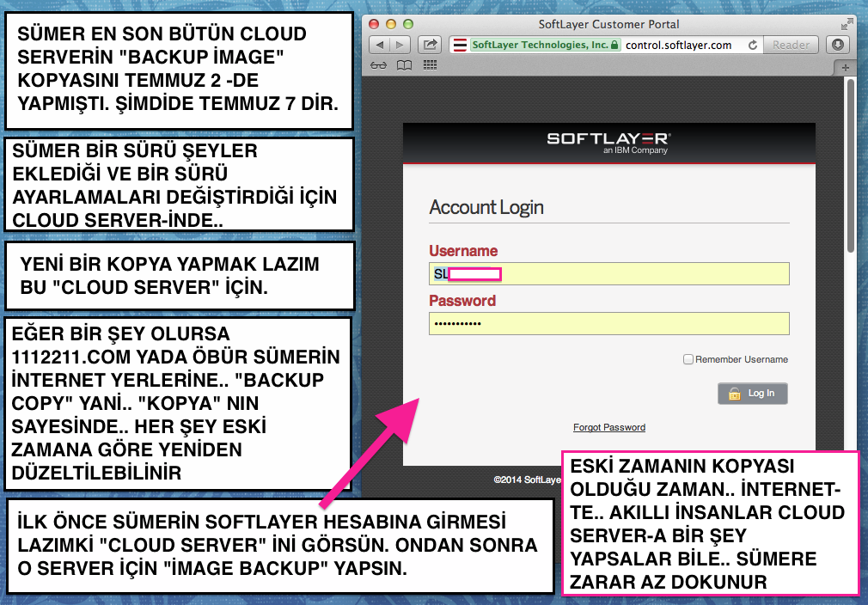
Task: Click the ©2014 SoftLayer footer text
Action: coord(528,480)
